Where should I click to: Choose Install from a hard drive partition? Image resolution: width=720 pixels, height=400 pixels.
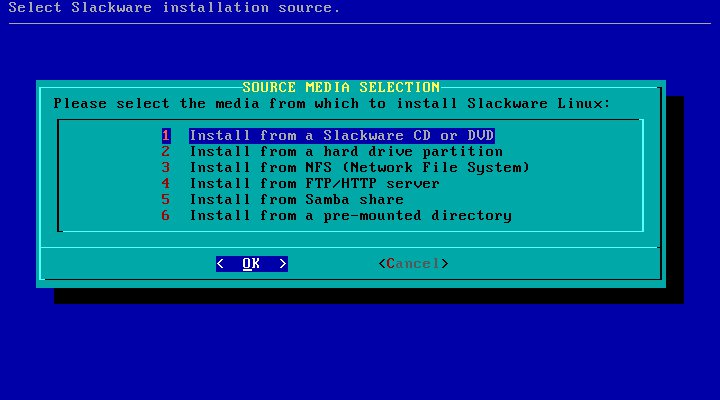(x=346, y=152)
